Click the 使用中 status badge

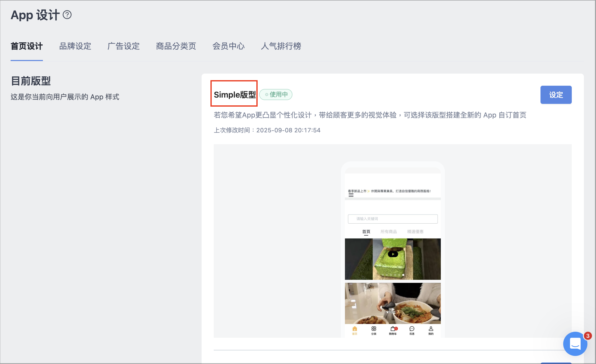(x=276, y=95)
